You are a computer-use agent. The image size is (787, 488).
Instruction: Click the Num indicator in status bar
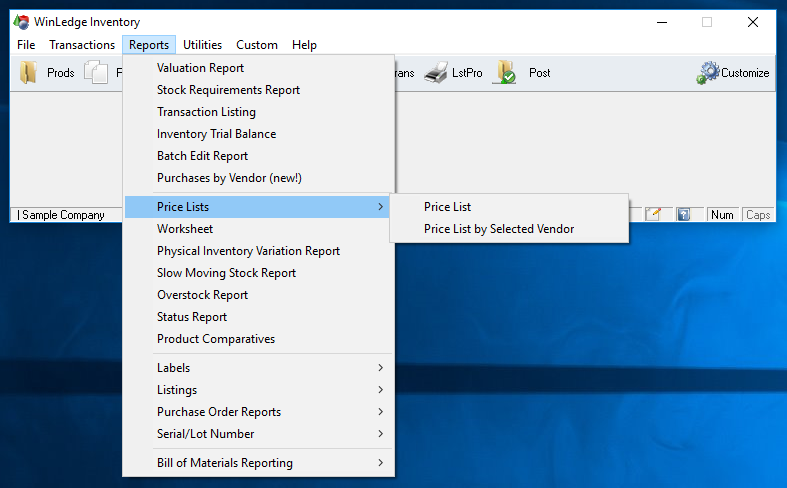[x=722, y=215]
